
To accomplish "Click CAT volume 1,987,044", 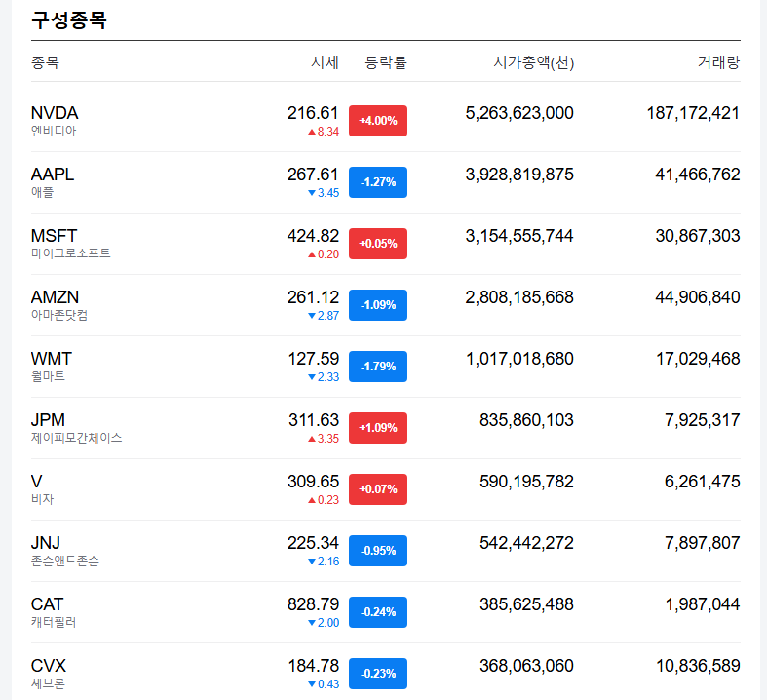I will [x=703, y=604].
